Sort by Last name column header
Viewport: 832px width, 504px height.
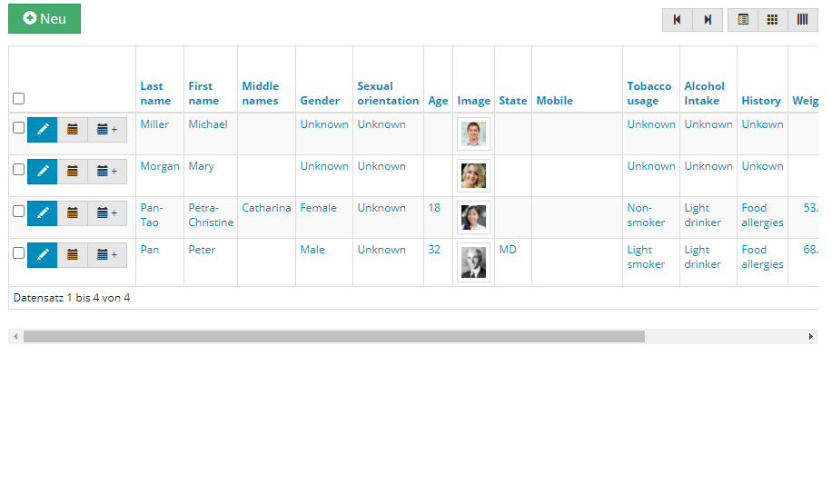pyautogui.click(x=155, y=94)
